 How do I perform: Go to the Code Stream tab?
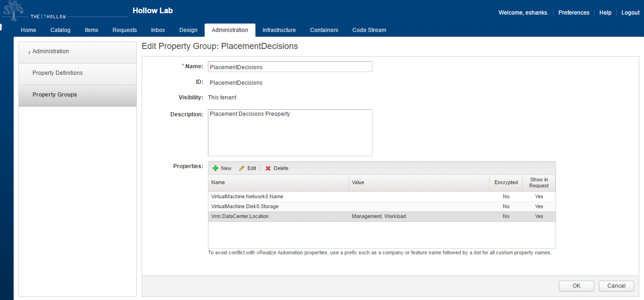point(369,30)
